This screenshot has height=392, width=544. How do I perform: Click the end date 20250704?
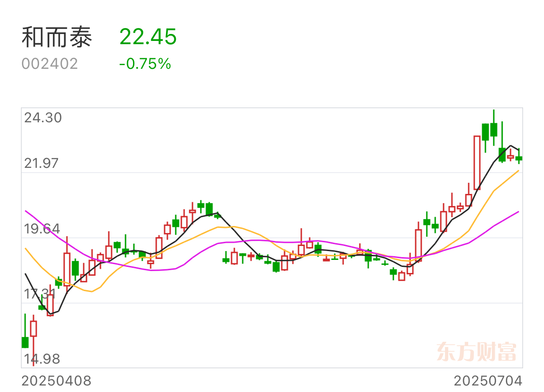tap(488, 381)
